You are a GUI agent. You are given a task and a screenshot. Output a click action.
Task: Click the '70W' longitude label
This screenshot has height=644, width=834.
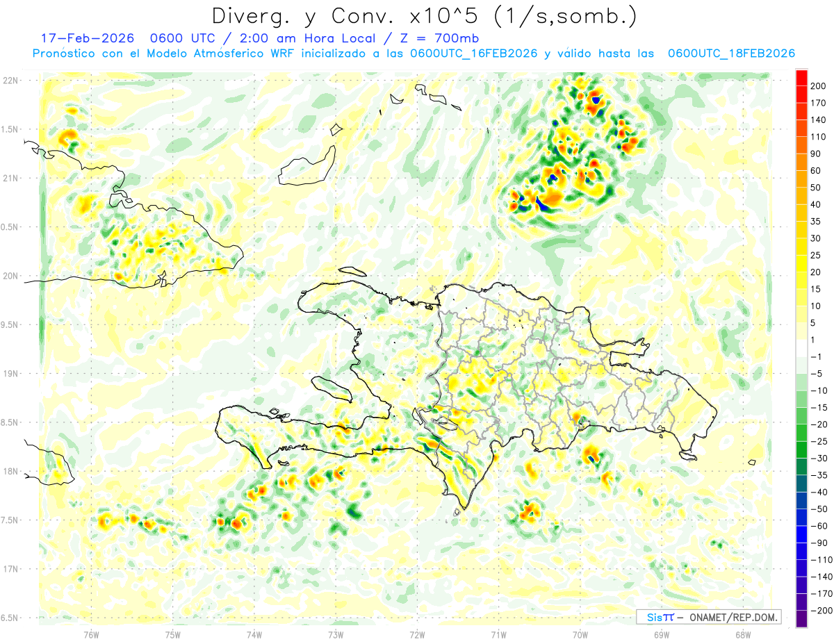pyautogui.click(x=580, y=634)
